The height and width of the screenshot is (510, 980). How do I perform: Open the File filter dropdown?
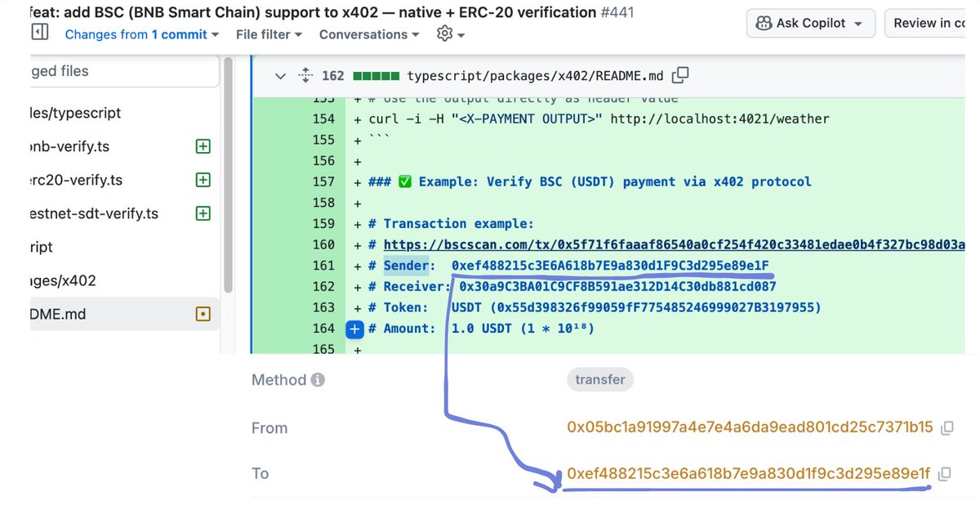tap(269, 34)
